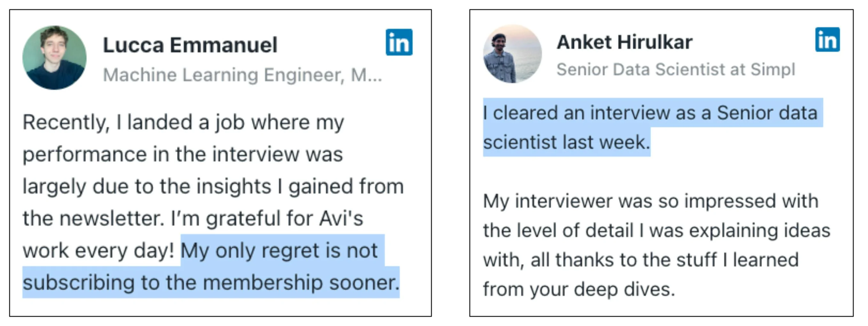Click the line "from your deep dives."

point(579,289)
